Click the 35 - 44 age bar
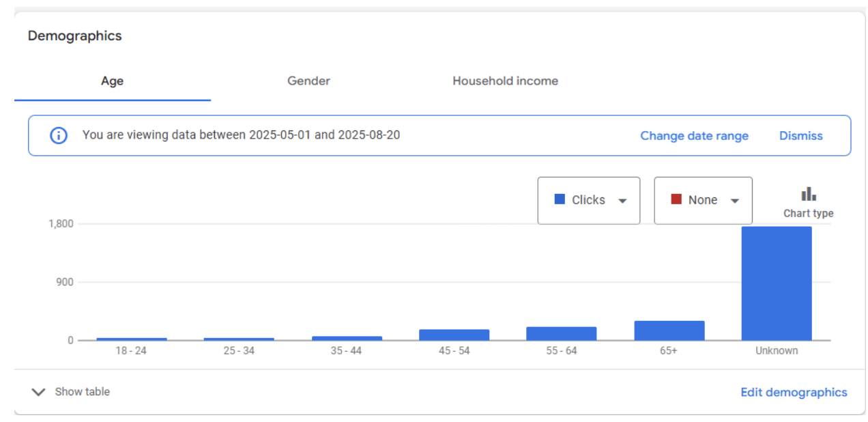868x422 pixels. [347, 338]
